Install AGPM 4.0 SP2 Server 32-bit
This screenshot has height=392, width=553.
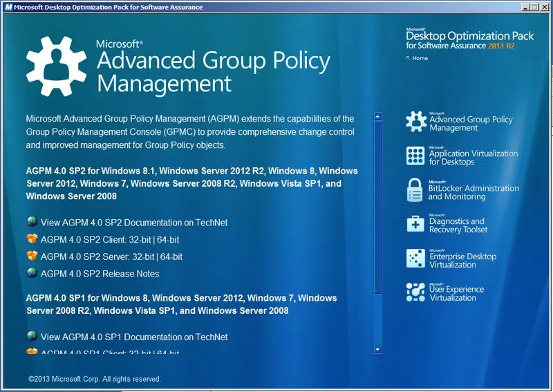[143, 256]
